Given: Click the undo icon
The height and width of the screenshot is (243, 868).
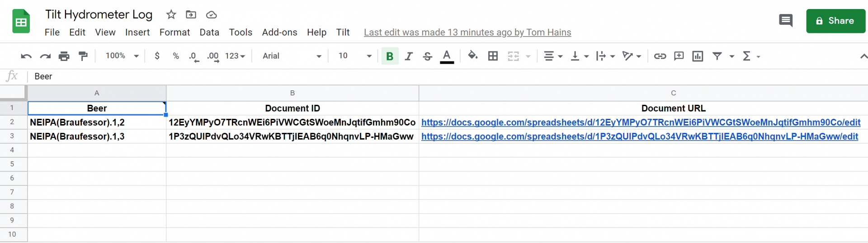Looking at the screenshot, I should point(26,56).
